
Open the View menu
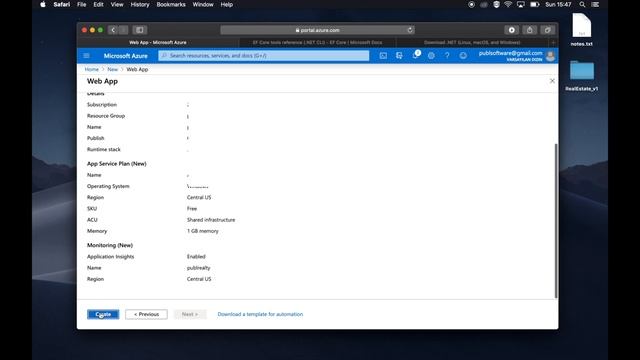(117, 4)
